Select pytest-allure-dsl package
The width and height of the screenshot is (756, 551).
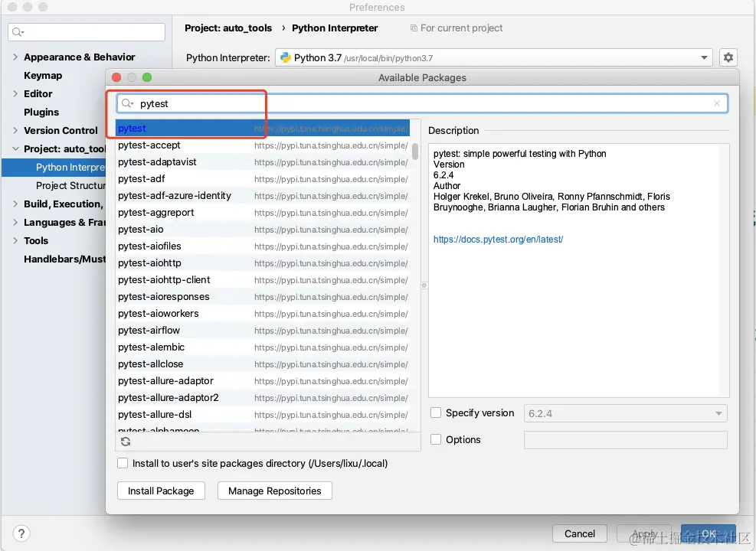click(263, 416)
